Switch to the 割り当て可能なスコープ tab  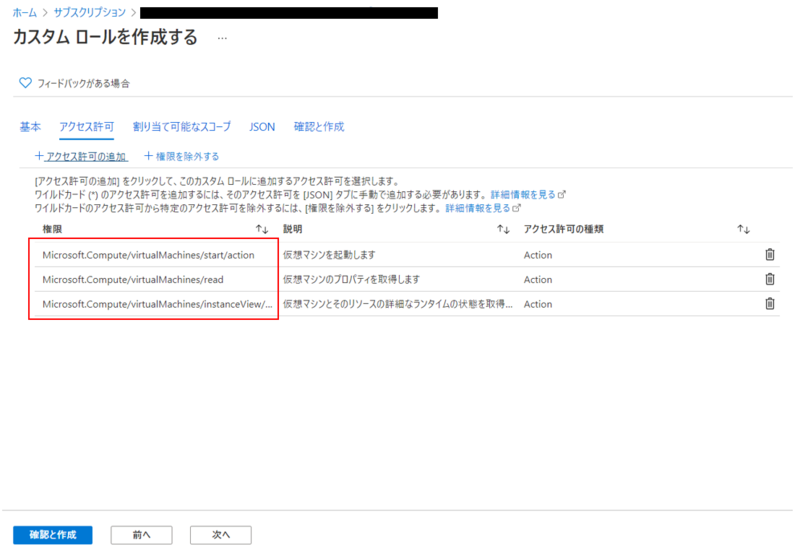point(182,127)
